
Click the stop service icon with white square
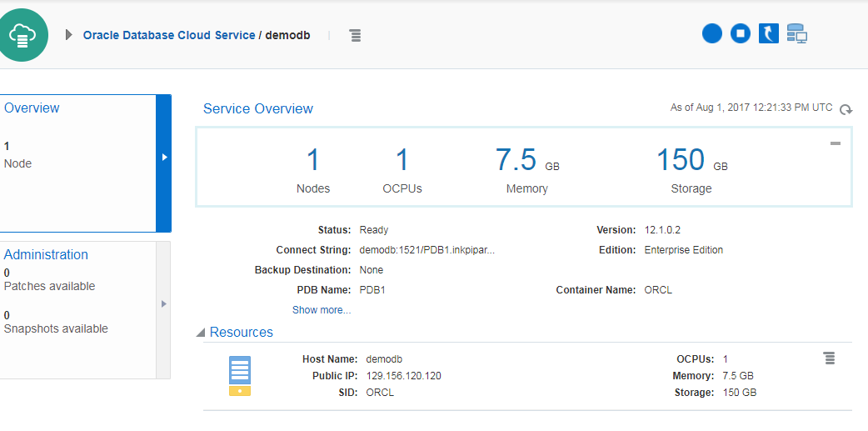[x=741, y=33]
